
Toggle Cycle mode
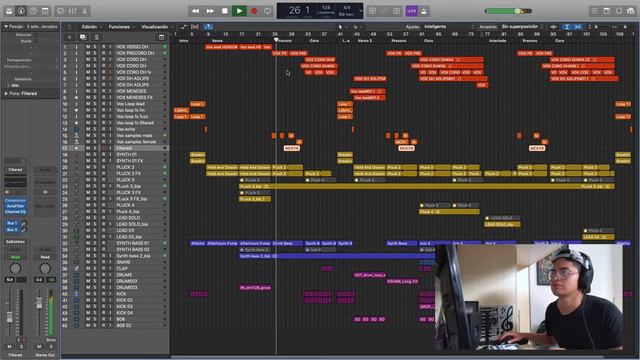(x=267, y=11)
